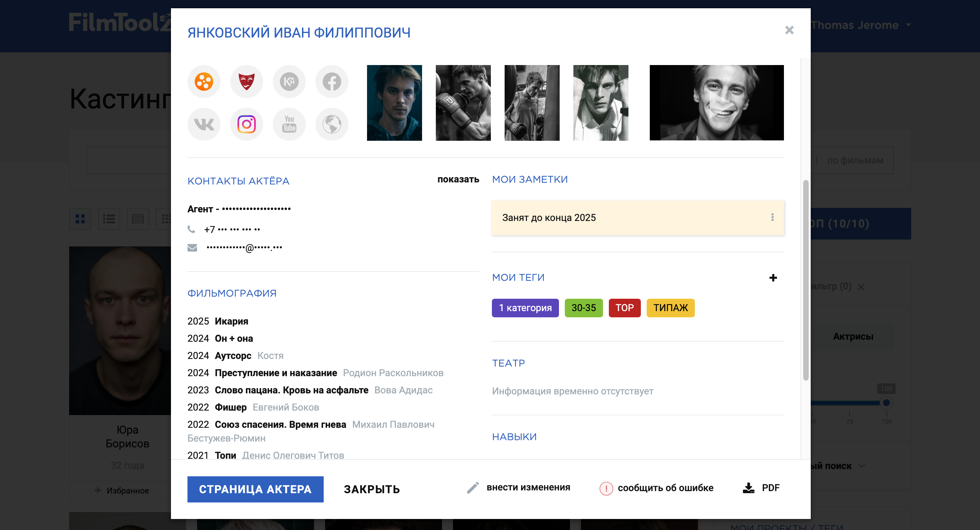Click the red exclamation error icon

(x=606, y=488)
